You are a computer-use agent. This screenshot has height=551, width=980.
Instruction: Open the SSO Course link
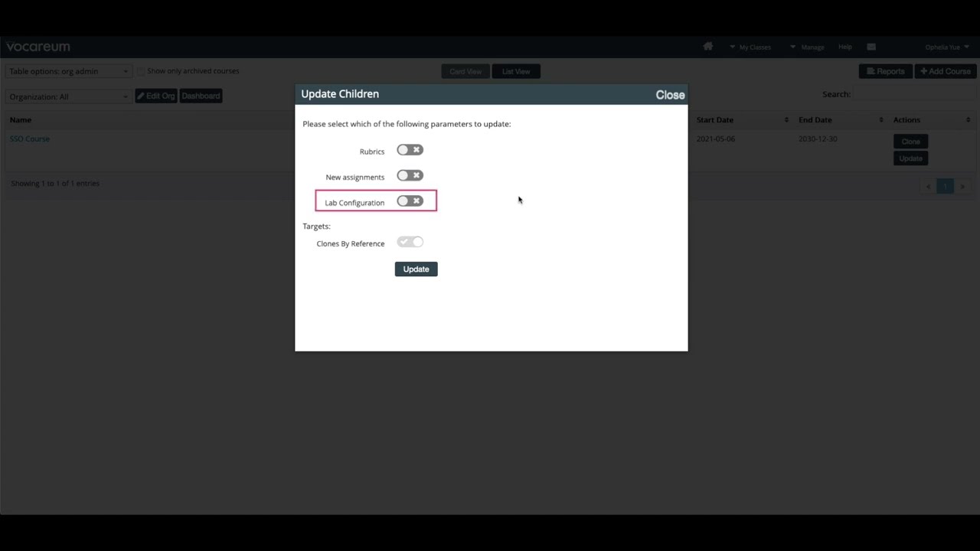pos(30,139)
